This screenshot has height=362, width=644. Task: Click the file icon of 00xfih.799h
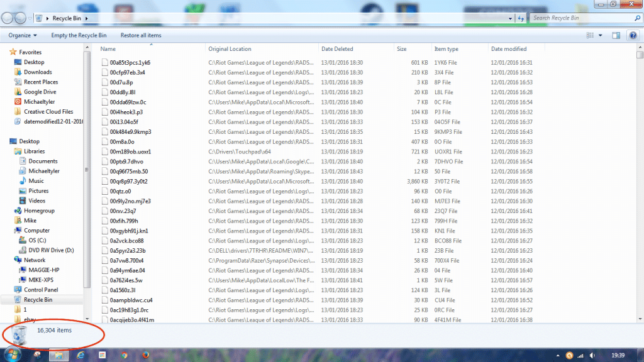(105, 221)
